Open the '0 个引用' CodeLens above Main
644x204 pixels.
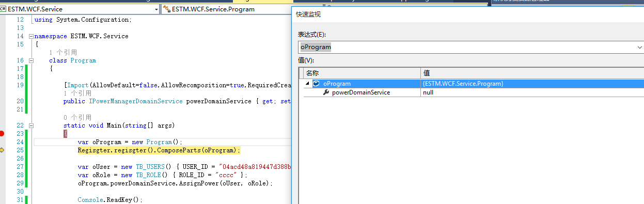click(77, 118)
